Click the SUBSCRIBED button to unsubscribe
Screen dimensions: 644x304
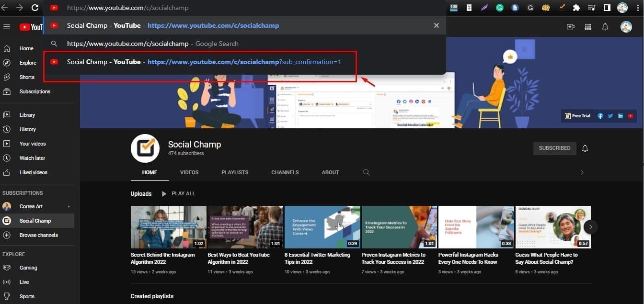tap(554, 148)
